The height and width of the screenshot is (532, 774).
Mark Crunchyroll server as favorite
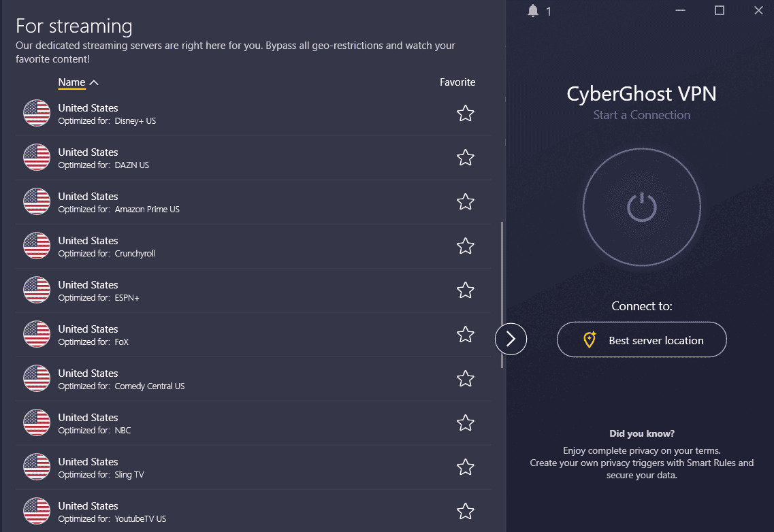(x=466, y=246)
